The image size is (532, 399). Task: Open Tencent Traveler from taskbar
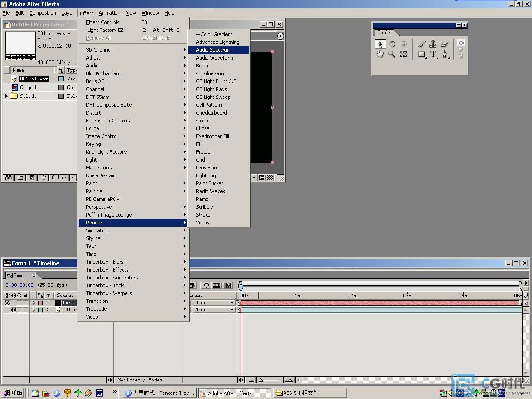tap(160, 393)
